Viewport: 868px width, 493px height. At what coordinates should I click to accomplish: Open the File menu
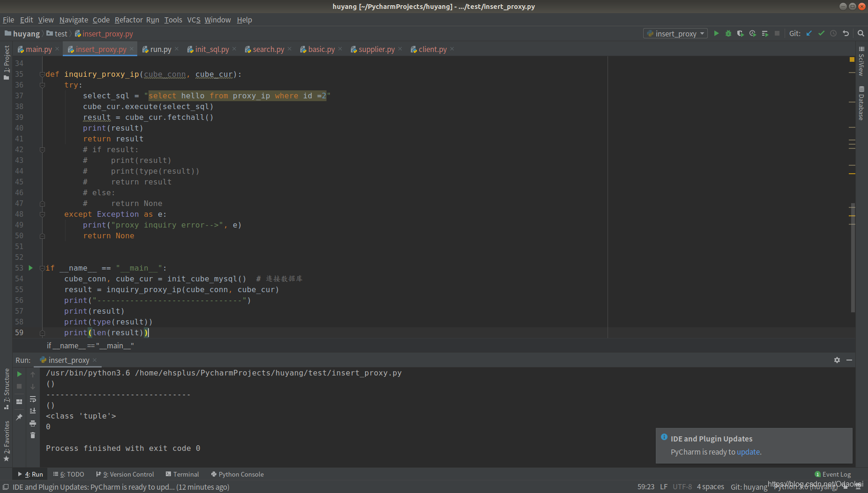8,20
